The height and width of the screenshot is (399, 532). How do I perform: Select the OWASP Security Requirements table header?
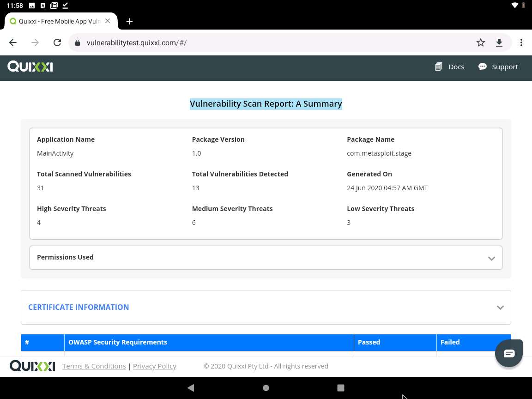tap(118, 342)
